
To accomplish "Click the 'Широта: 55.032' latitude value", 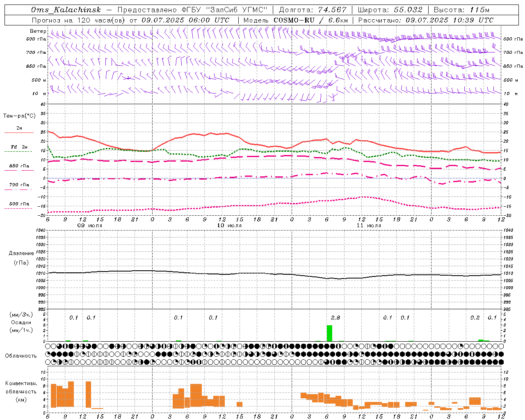I will (390, 10).
